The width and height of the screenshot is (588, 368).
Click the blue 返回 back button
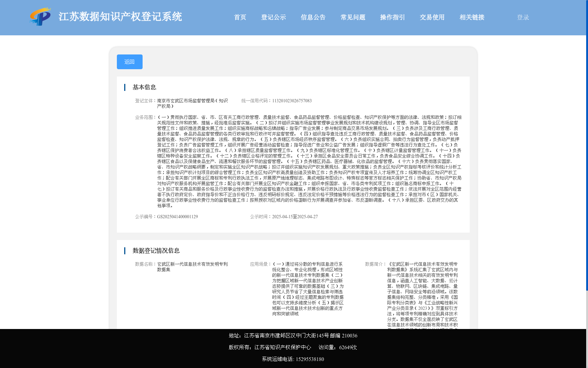click(x=130, y=62)
